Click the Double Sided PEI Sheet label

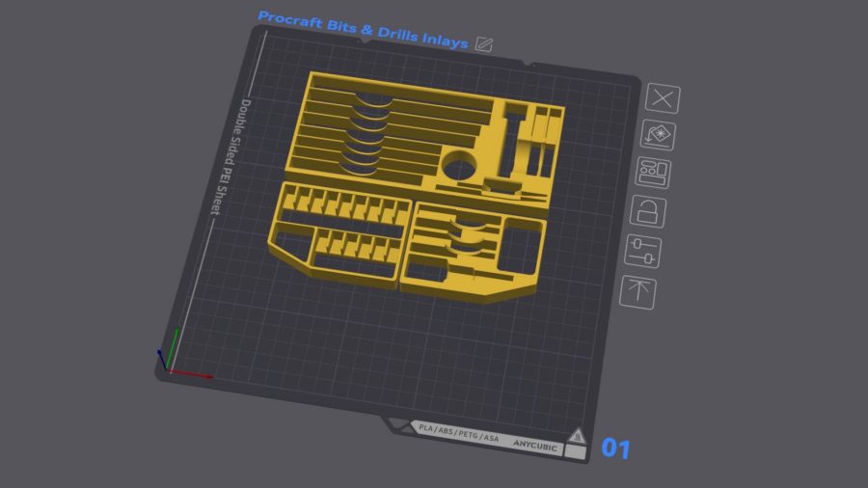[x=230, y=157]
